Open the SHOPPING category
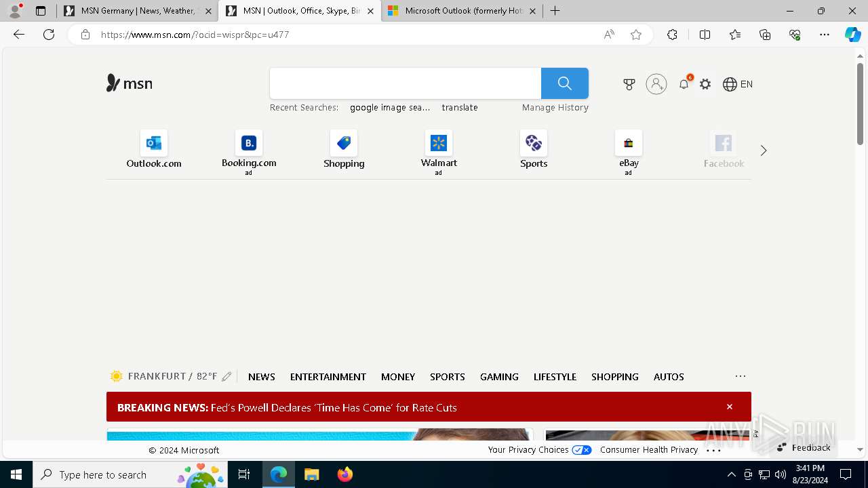This screenshot has width=868, height=488. (x=615, y=377)
